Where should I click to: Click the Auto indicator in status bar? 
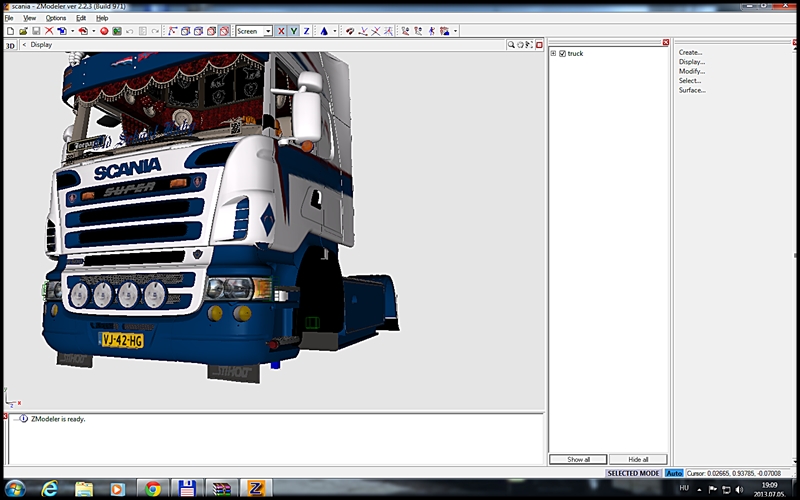[674, 473]
